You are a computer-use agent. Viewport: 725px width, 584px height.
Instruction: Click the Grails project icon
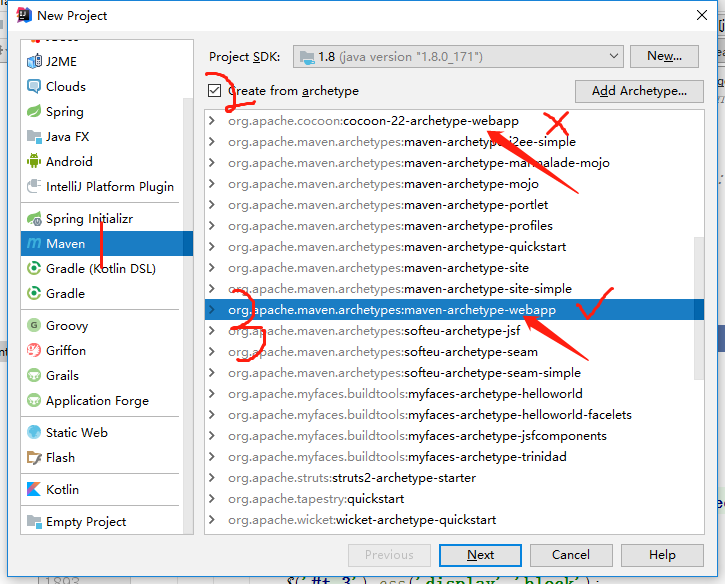tap(34, 375)
